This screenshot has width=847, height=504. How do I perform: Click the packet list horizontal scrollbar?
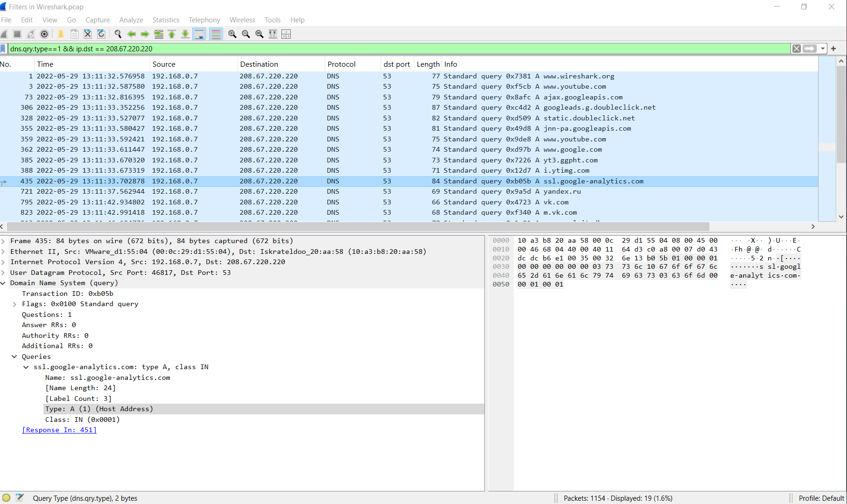(x=355, y=227)
